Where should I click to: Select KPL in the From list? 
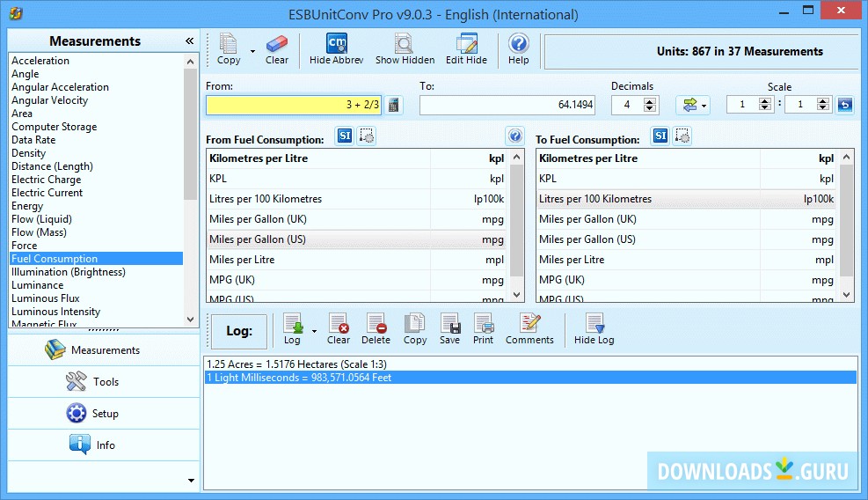pos(357,179)
